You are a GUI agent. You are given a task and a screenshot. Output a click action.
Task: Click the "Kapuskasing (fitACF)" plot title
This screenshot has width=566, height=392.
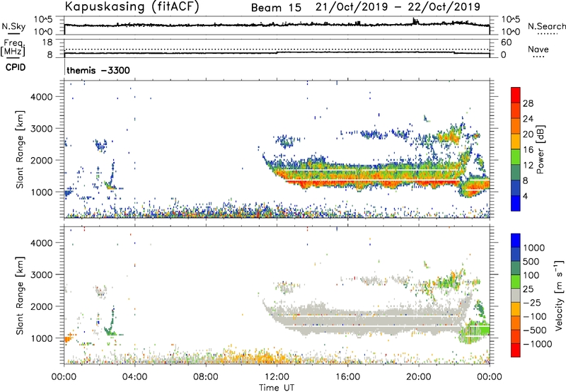pyautogui.click(x=132, y=6)
